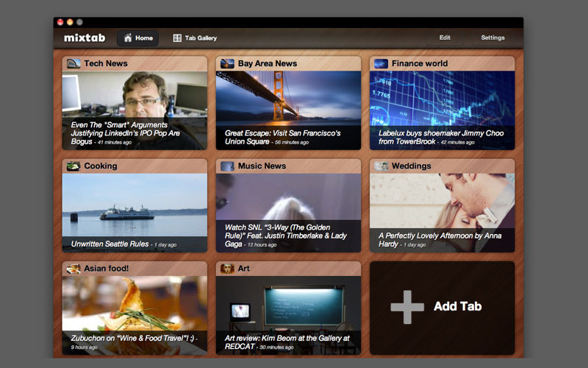The image size is (588, 368).
Task: Go to the Home tab
Action: [137, 38]
